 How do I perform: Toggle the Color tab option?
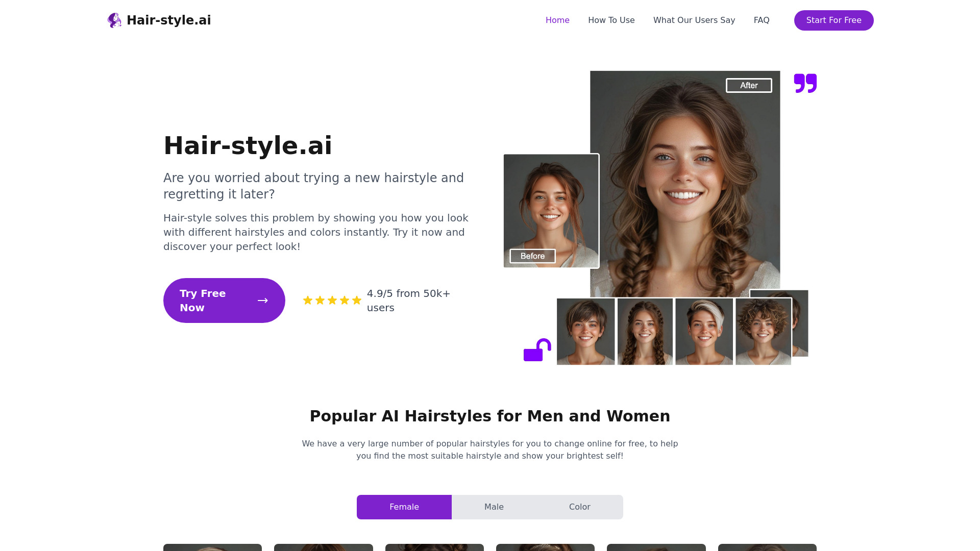point(579,507)
